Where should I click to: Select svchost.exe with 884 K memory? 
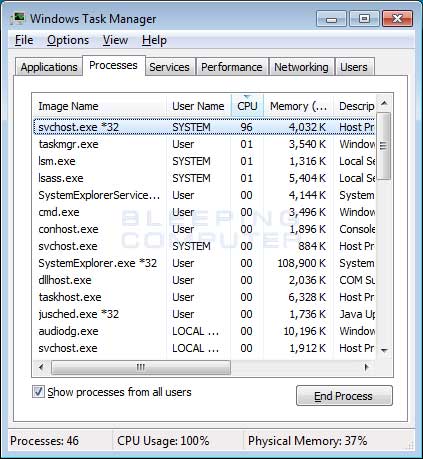[x=204, y=246]
